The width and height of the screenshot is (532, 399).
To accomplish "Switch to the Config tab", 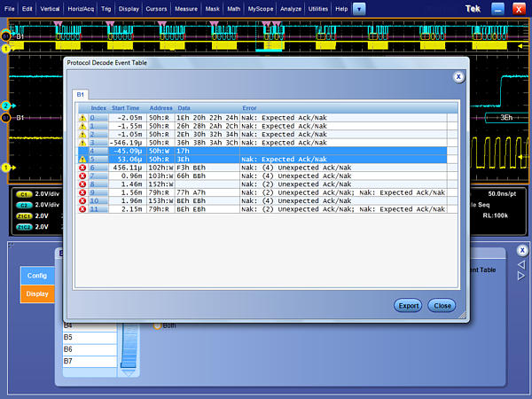I will 37,275.
